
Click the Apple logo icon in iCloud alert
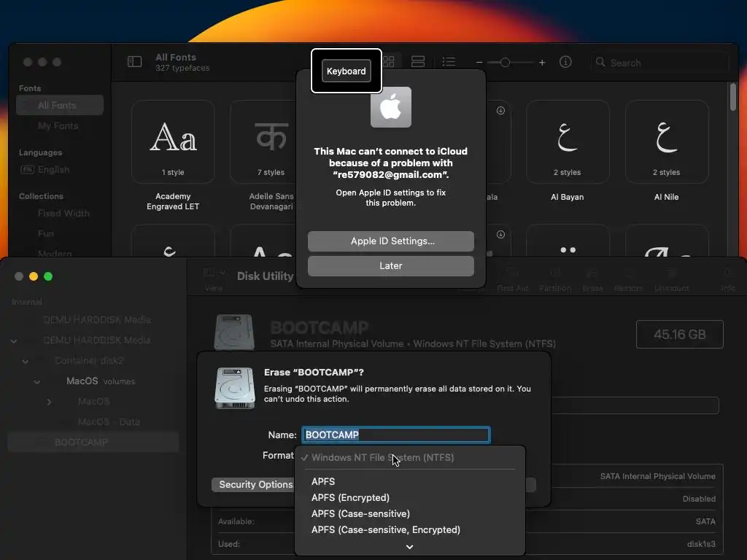click(391, 107)
